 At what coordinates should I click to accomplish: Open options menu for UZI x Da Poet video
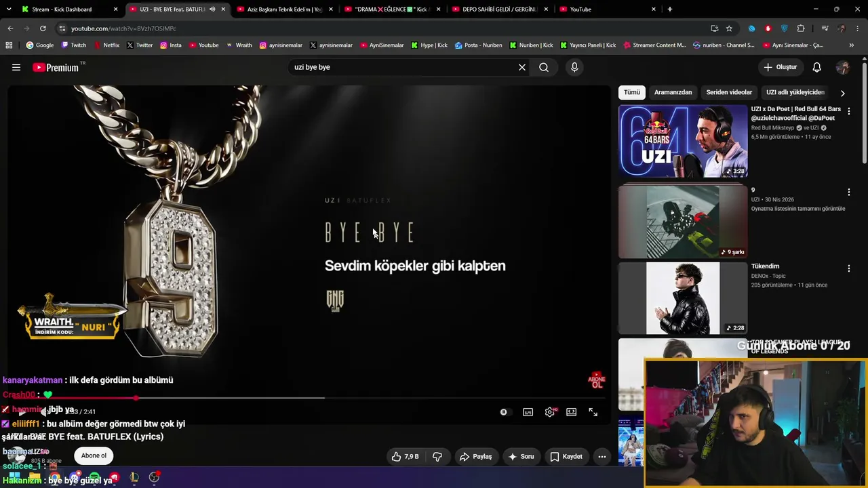click(848, 111)
